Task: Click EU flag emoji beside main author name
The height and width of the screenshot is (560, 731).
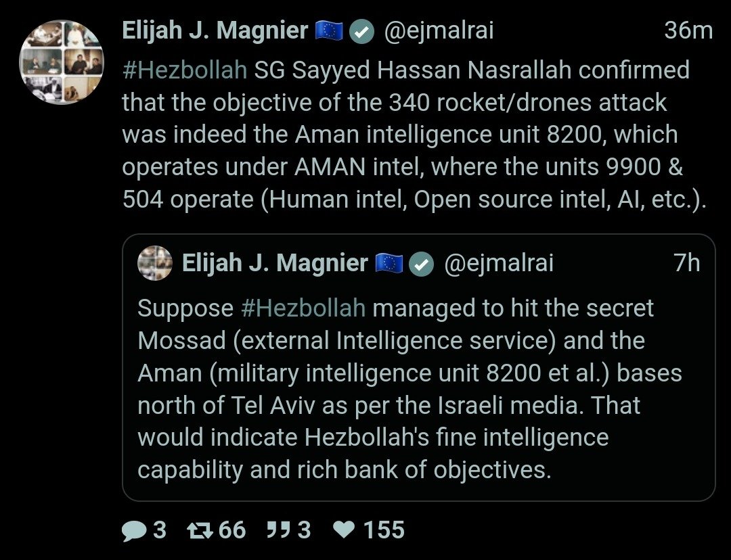Action: pyautogui.click(x=330, y=31)
